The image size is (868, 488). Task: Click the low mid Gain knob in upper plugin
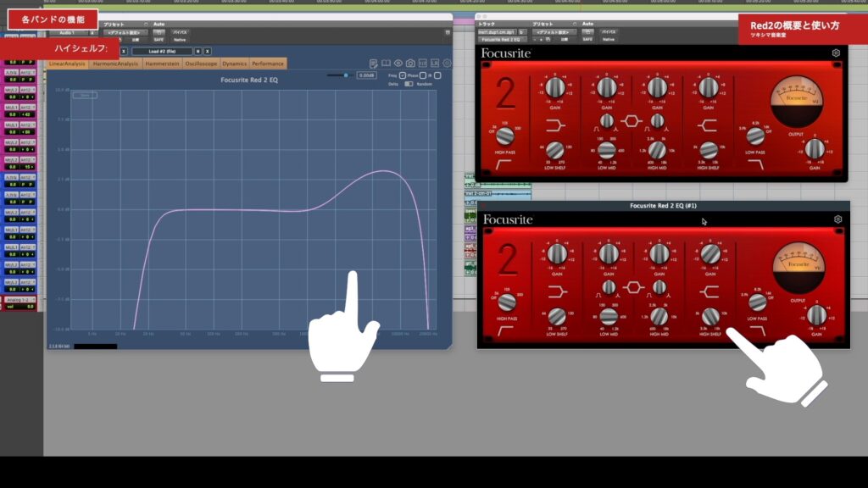click(607, 87)
